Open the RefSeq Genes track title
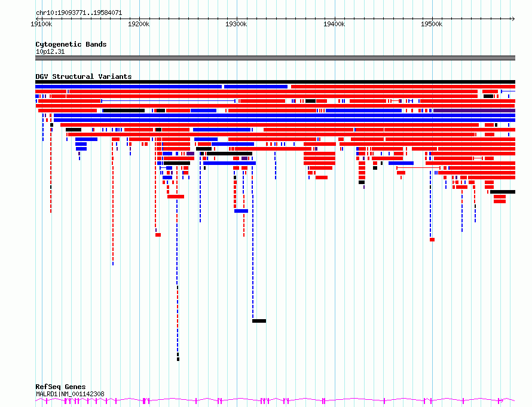The image size is (532, 407). (x=60, y=387)
